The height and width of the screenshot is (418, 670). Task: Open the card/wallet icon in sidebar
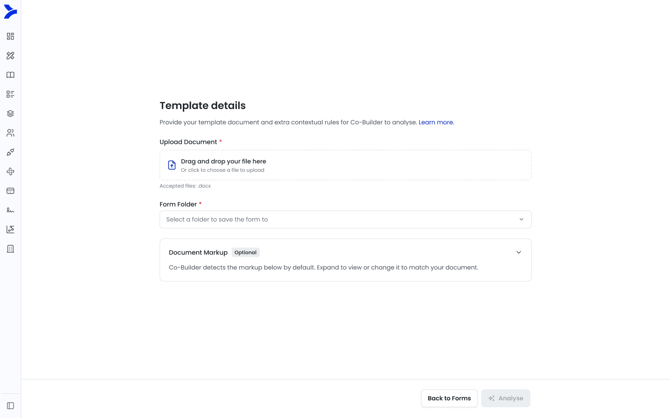coord(10,191)
